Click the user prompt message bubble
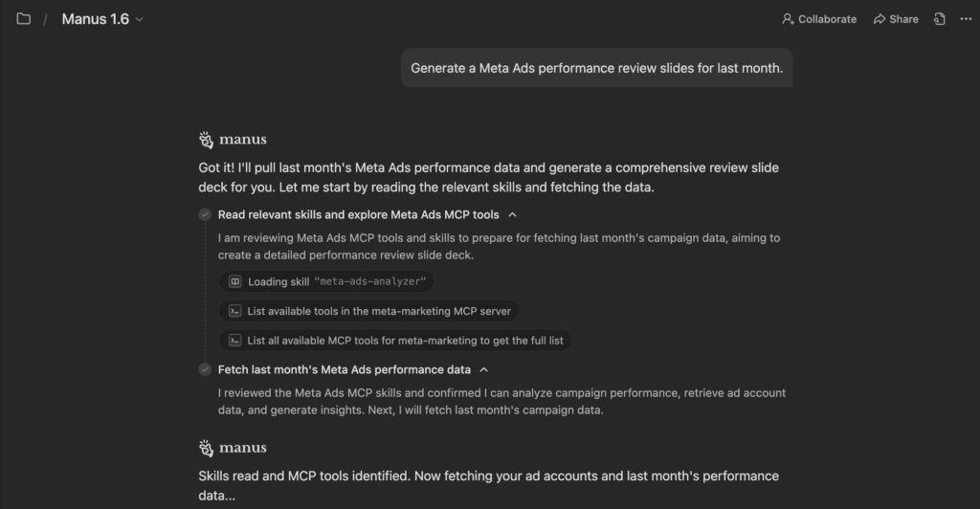The image size is (980, 509). 596,68
